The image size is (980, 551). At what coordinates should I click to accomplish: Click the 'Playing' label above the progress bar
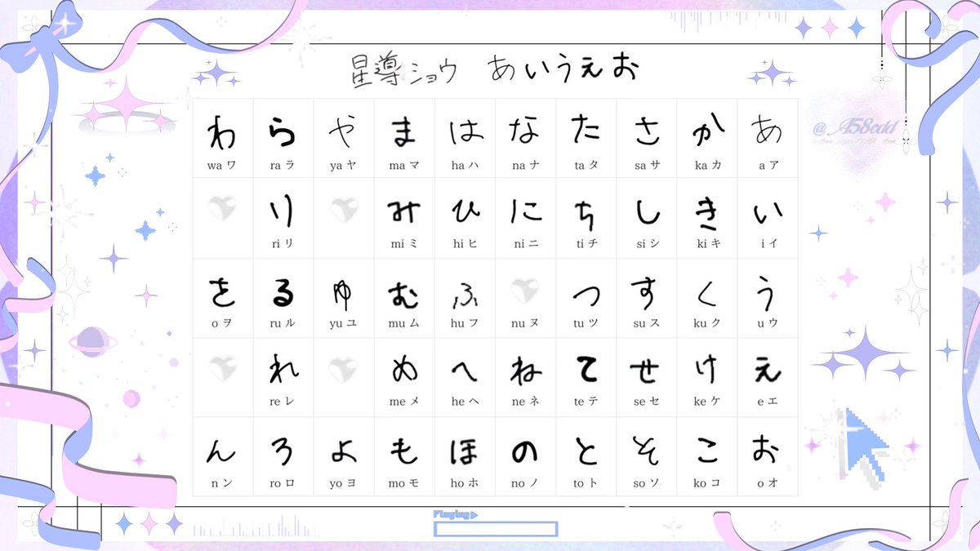click(x=455, y=514)
